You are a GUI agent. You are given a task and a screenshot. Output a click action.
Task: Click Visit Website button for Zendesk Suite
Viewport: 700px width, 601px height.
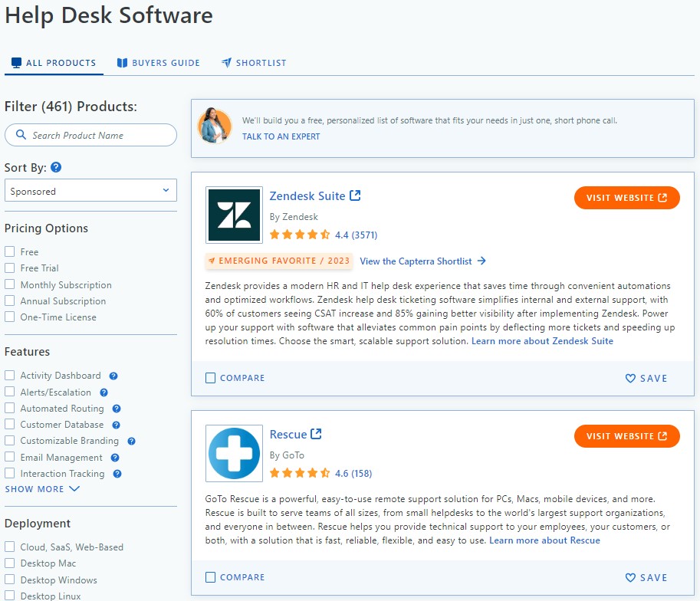click(626, 198)
